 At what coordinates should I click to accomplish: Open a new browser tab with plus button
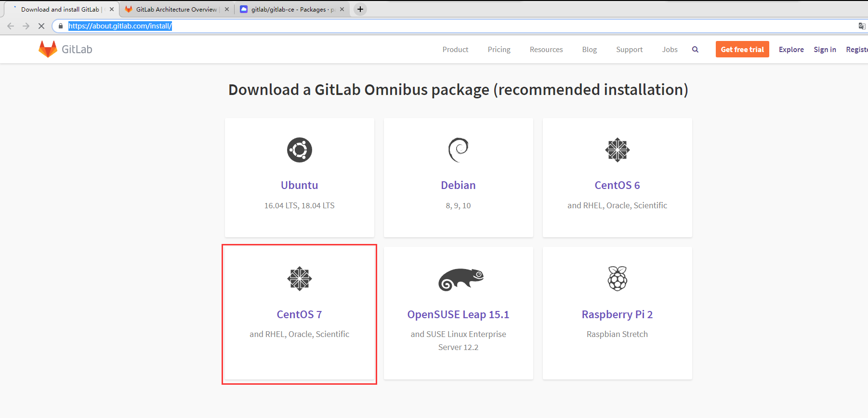[x=360, y=9]
